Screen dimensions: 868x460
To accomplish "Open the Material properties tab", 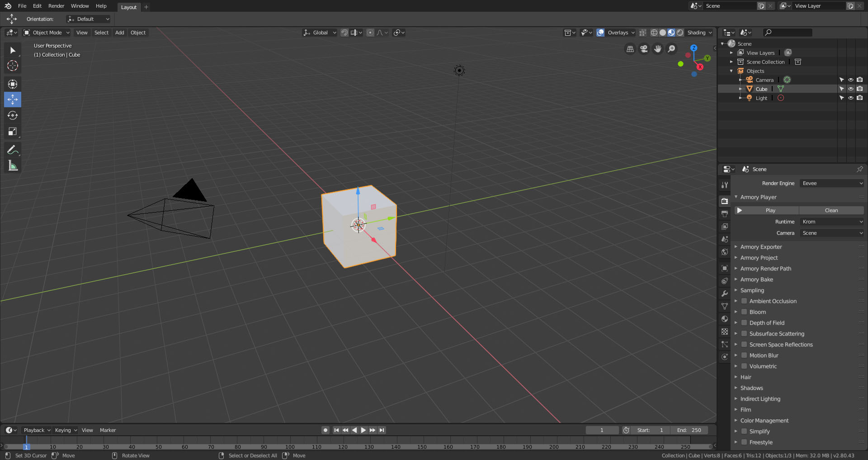I will [x=725, y=319].
